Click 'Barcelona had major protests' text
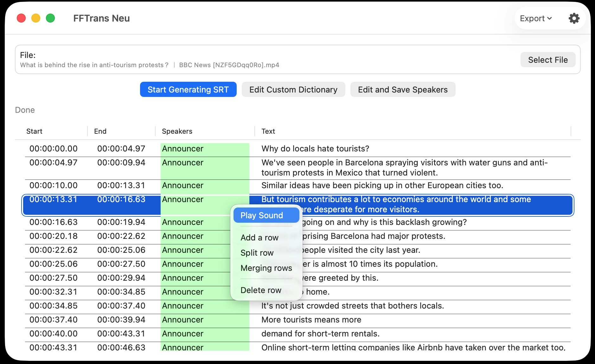The width and height of the screenshot is (595, 364). click(374, 236)
